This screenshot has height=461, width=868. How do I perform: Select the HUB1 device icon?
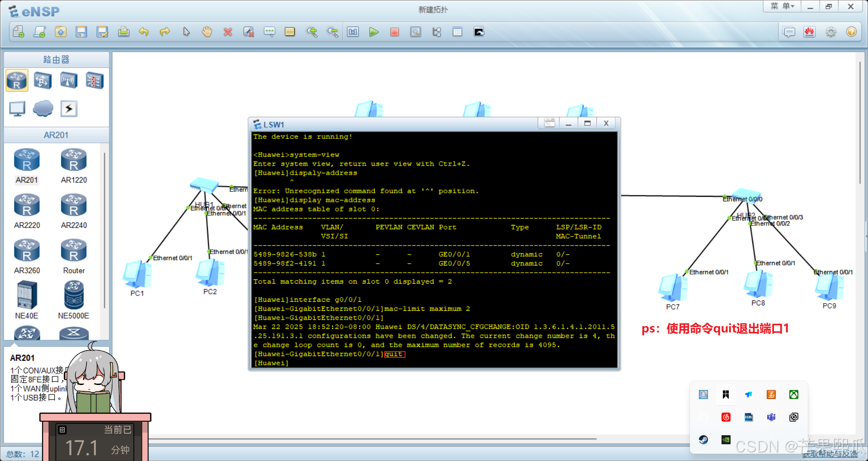(x=204, y=185)
